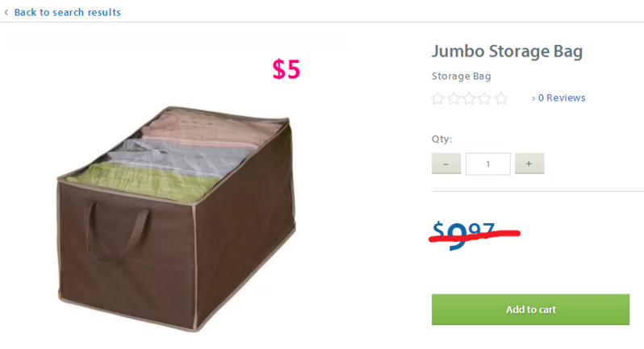Select the fourth rating star
Screen dimensions: 644x349
tap(485, 98)
